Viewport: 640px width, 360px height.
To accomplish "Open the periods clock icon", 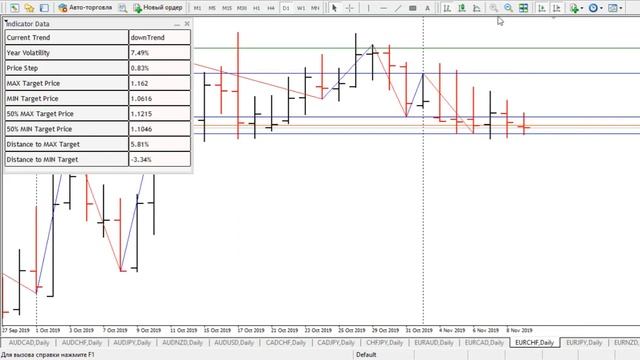I will [x=593, y=8].
